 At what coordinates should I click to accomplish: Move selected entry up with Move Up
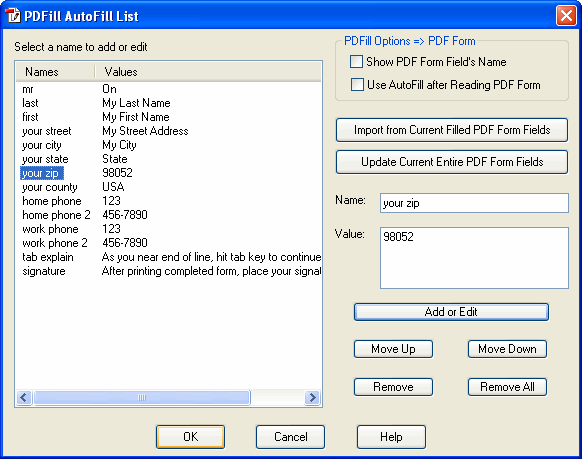click(x=393, y=349)
